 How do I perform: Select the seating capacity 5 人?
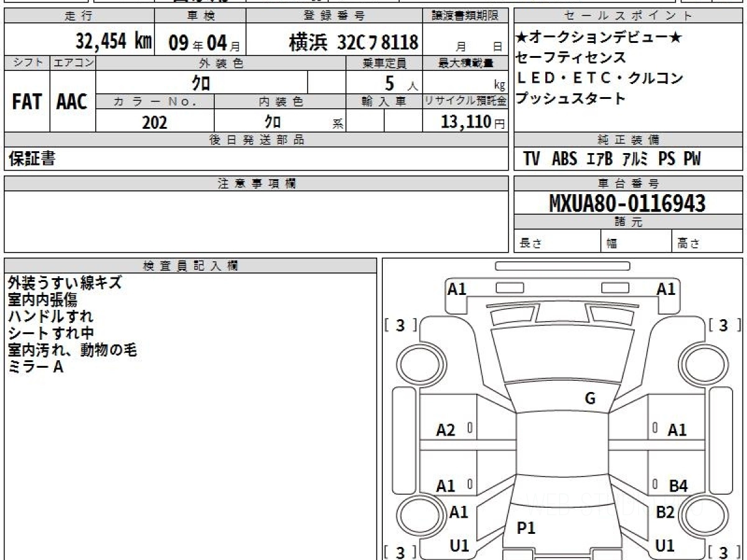402,83
